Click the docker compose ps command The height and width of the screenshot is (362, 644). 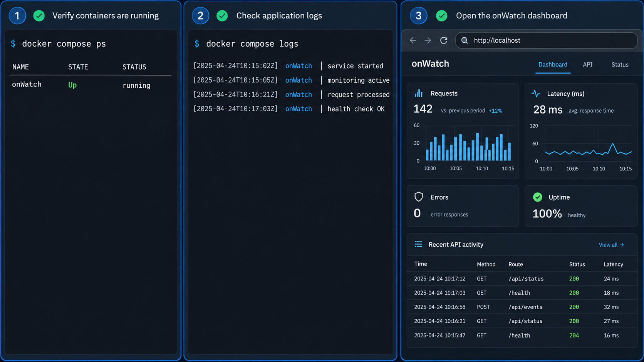(64, 44)
